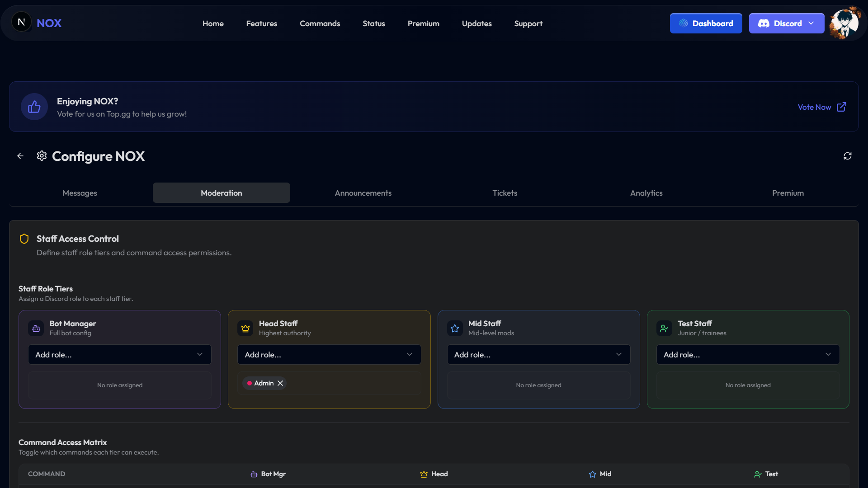The image size is (868, 488).
Task: Open the Status page link
Action: 374,23
